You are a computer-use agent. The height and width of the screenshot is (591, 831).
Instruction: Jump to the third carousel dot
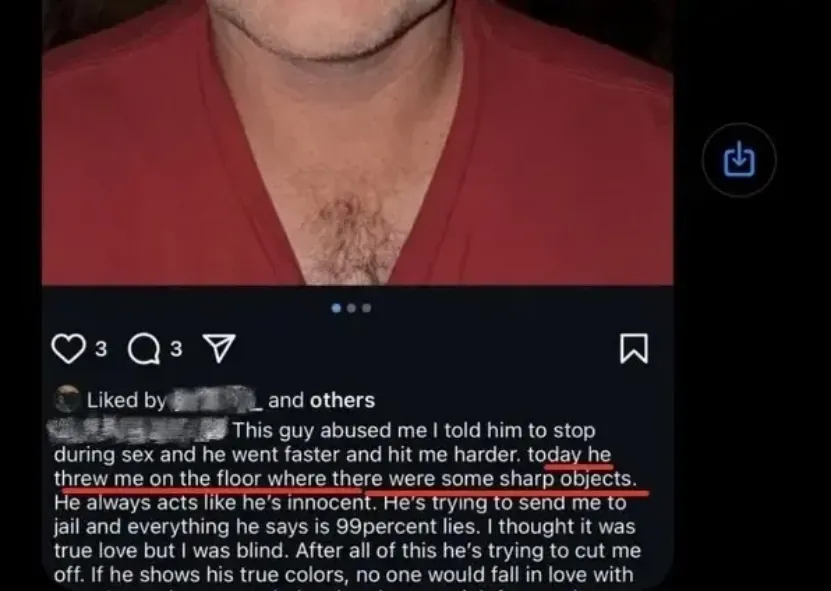[367, 308]
